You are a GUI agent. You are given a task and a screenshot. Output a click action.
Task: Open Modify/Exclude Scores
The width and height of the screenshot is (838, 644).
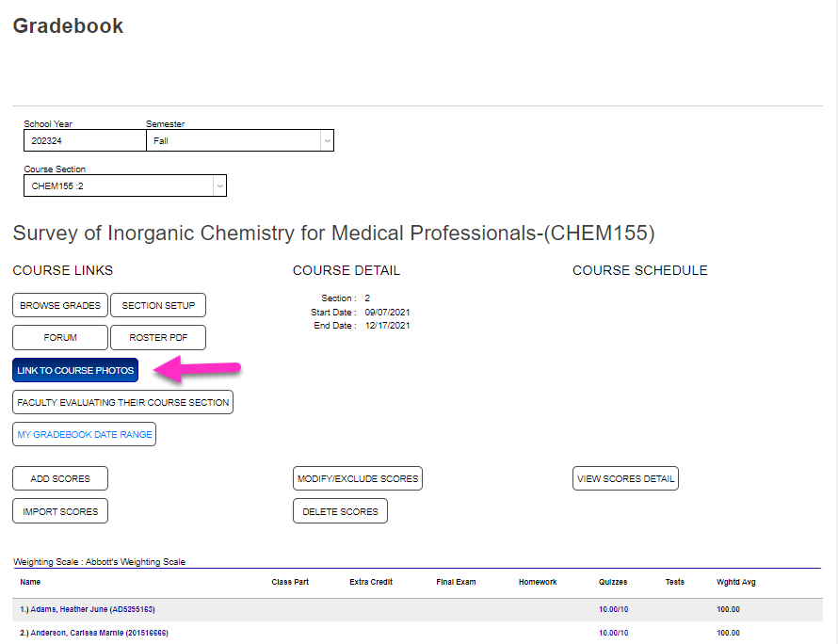click(357, 478)
